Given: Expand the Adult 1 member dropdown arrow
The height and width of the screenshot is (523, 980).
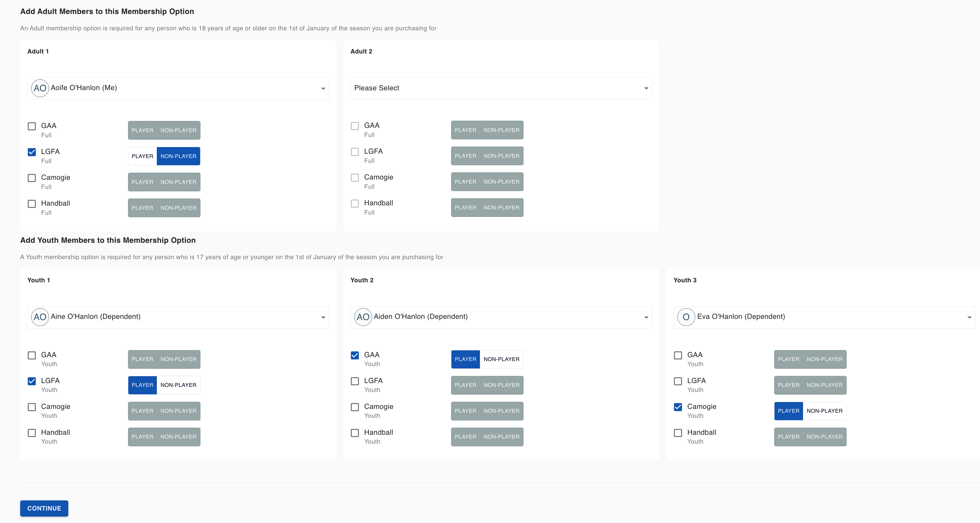Looking at the screenshot, I should pyautogui.click(x=323, y=89).
